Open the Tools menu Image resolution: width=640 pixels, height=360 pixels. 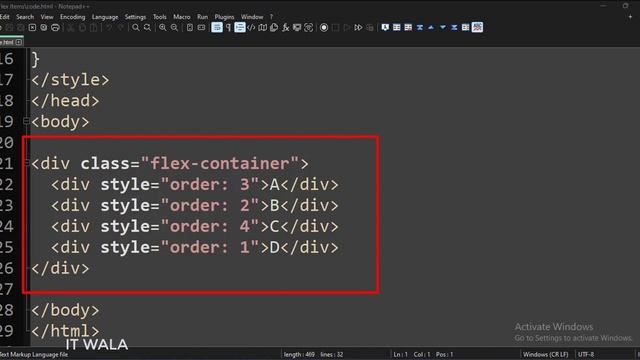(x=160, y=17)
